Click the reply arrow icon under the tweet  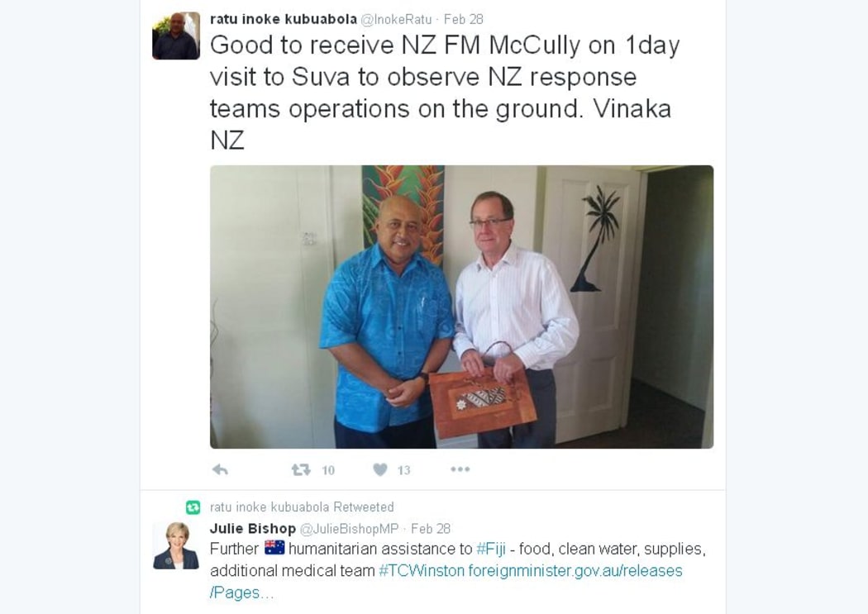point(221,469)
